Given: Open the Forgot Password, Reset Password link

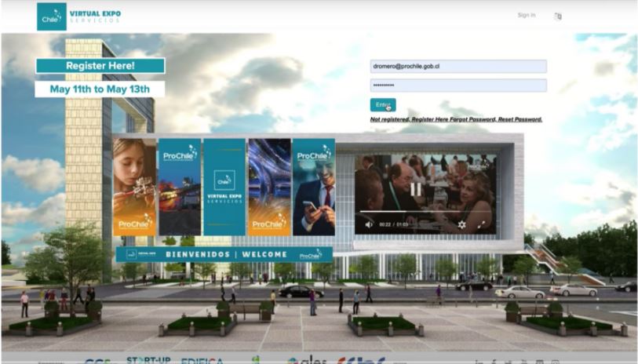Looking at the screenshot, I should click(x=496, y=119).
